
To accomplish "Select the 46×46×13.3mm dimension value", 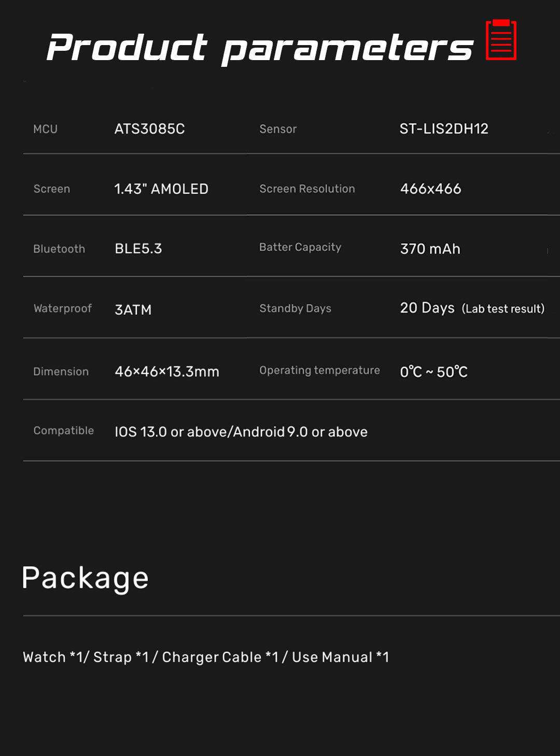I will 167,372.
